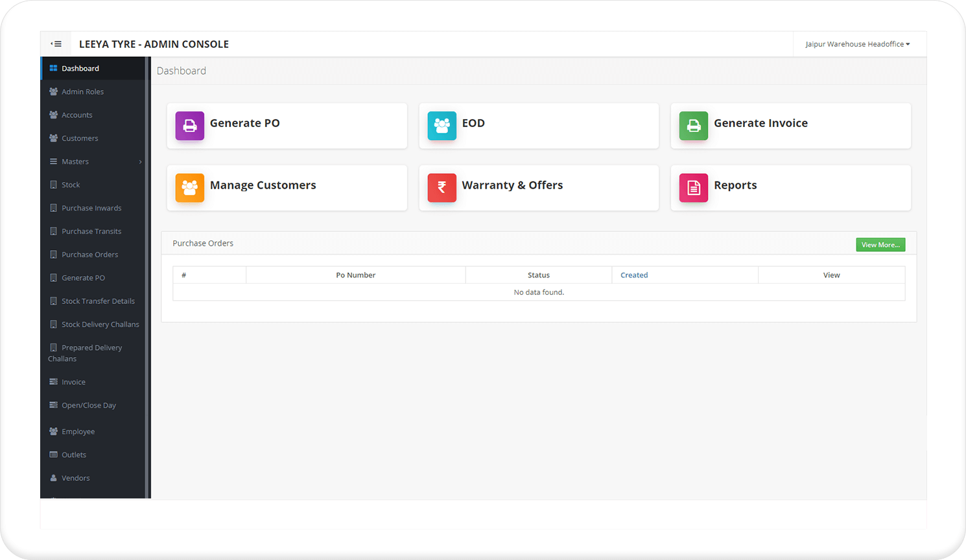Click the orange people icon for Manage Customers

coord(190,188)
